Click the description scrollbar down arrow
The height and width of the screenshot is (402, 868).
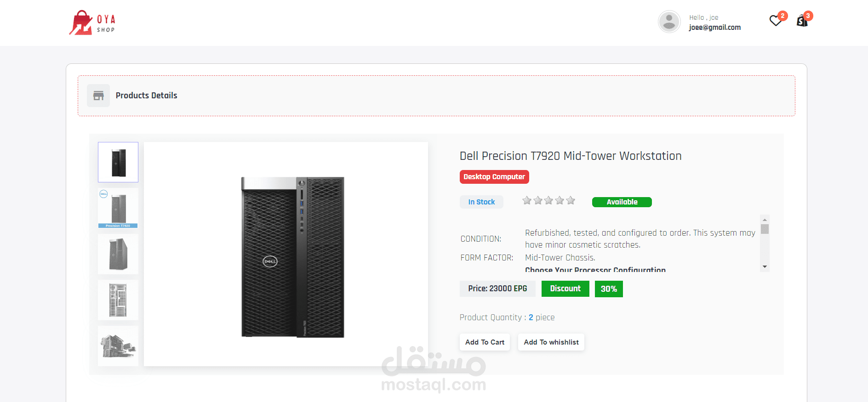pyautogui.click(x=765, y=267)
